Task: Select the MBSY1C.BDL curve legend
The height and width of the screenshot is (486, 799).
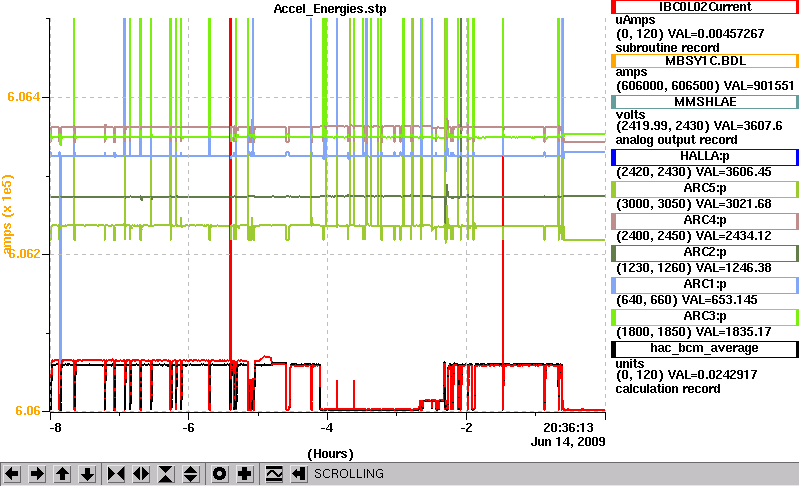Action: coord(705,61)
